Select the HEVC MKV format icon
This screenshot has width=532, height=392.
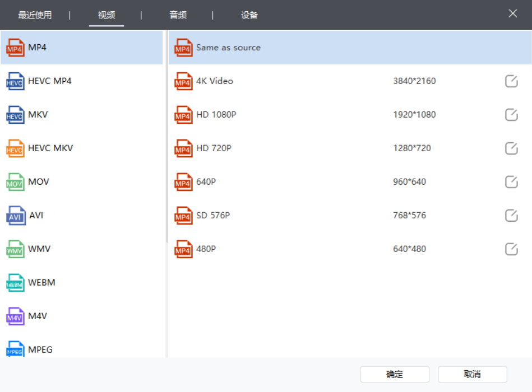[16, 148]
